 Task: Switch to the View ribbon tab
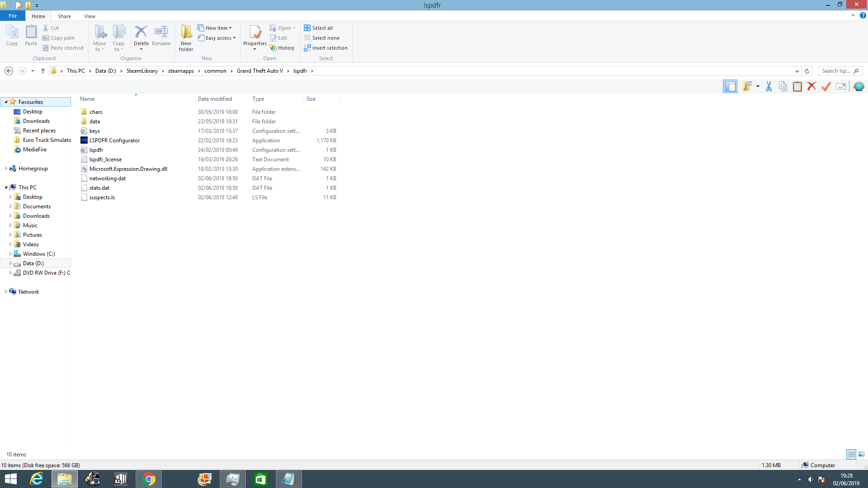(x=90, y=16)
